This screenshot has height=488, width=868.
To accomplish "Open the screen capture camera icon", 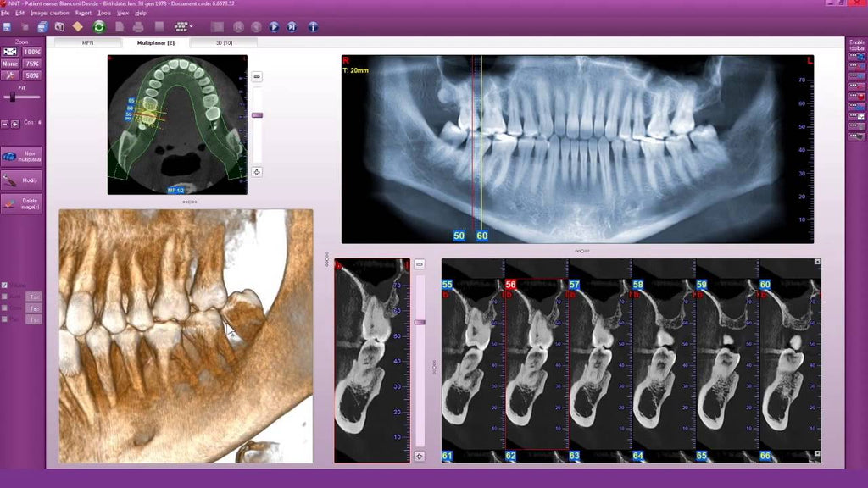I will pos(59,25).
